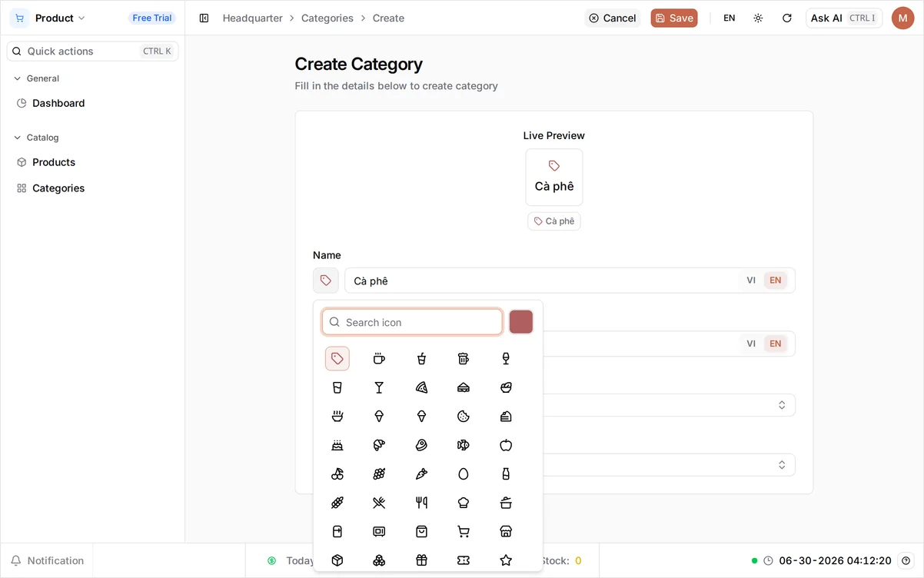The height and width of the screenshot is (578, 924).
Task: Choose the shopping bag icon
Action: [421, 532]
